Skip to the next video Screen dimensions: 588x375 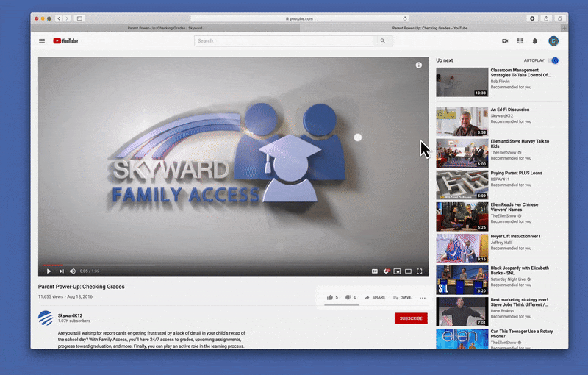tap(62, 271)
